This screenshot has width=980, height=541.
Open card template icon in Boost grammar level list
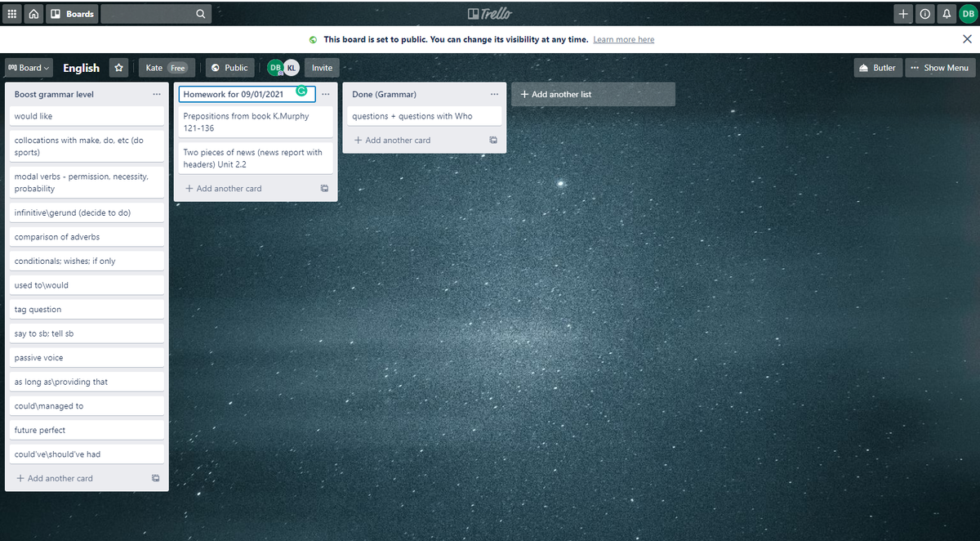[155, 478]
